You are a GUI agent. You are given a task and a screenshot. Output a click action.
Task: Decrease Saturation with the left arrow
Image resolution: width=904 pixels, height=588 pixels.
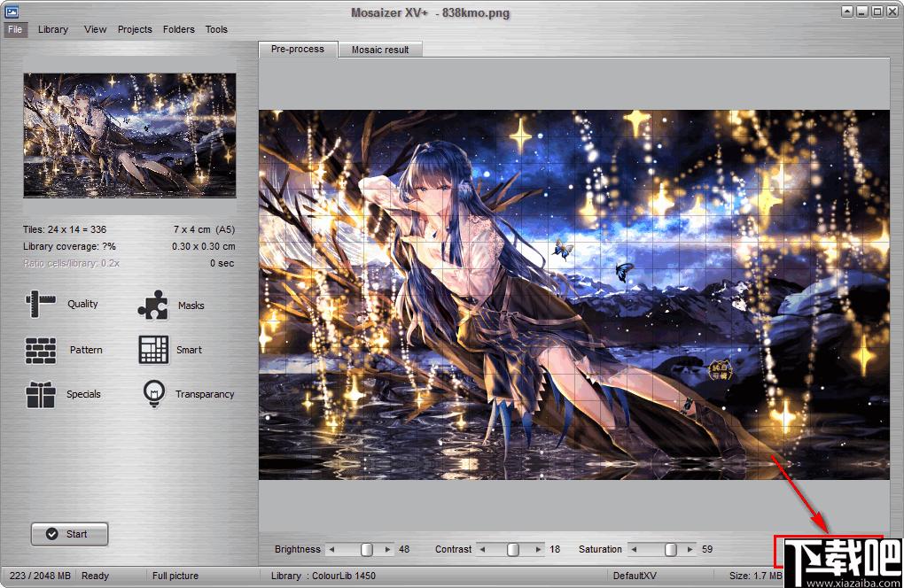click(634, 549)
